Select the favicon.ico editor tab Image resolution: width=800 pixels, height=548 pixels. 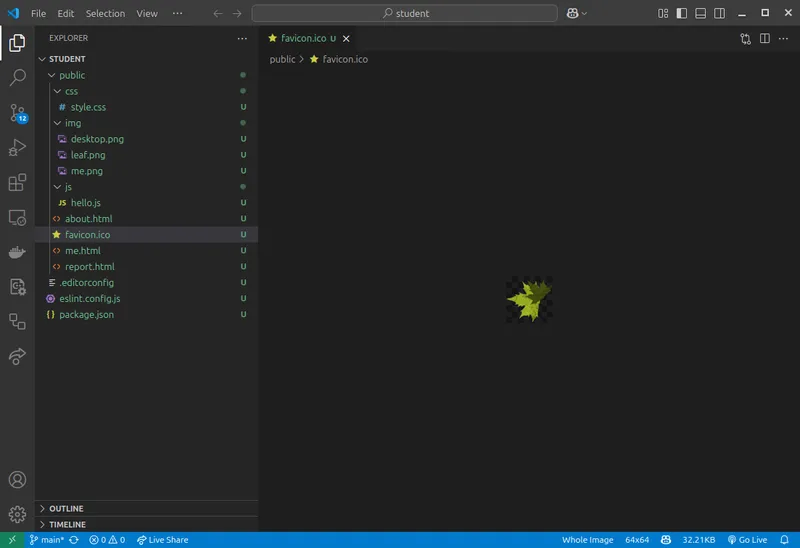tap(308, 38)
